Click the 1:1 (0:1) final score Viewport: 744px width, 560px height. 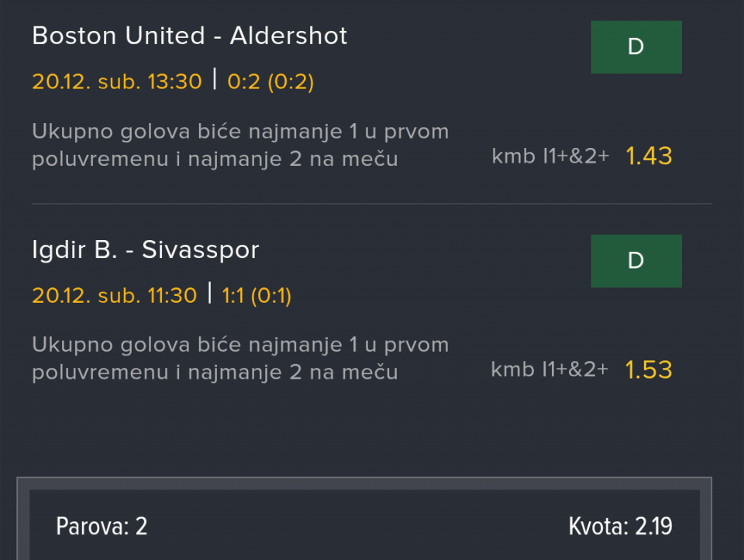pyautogui.click(x=257, y=295)
